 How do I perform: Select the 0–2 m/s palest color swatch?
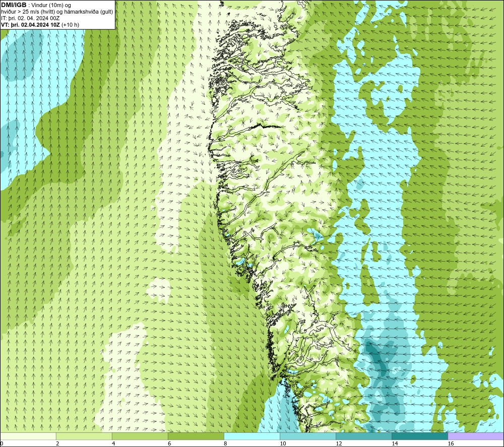tap(28, 436)
